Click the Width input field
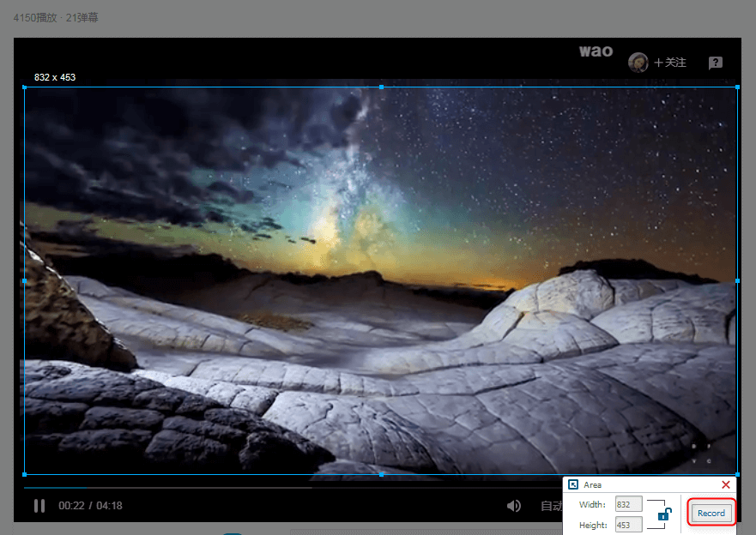 (628, 504)
